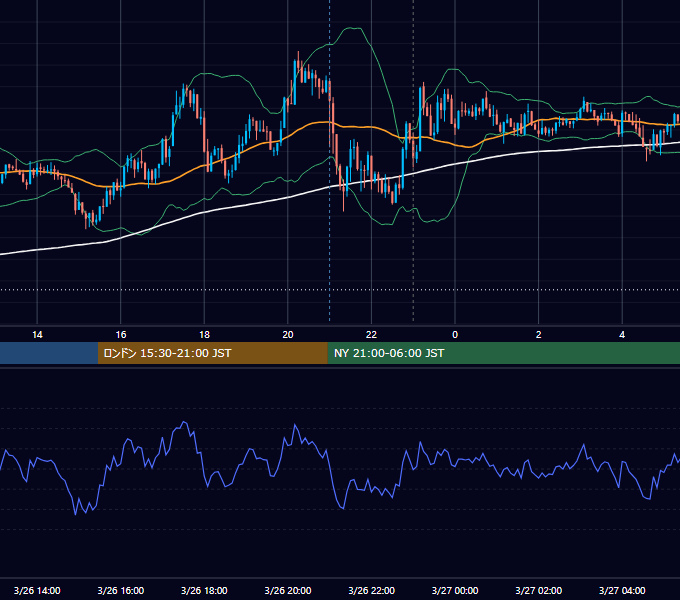Click the 3/26 16:00 date label
Viewport: 680px width, 600px height.
(121, 590)
